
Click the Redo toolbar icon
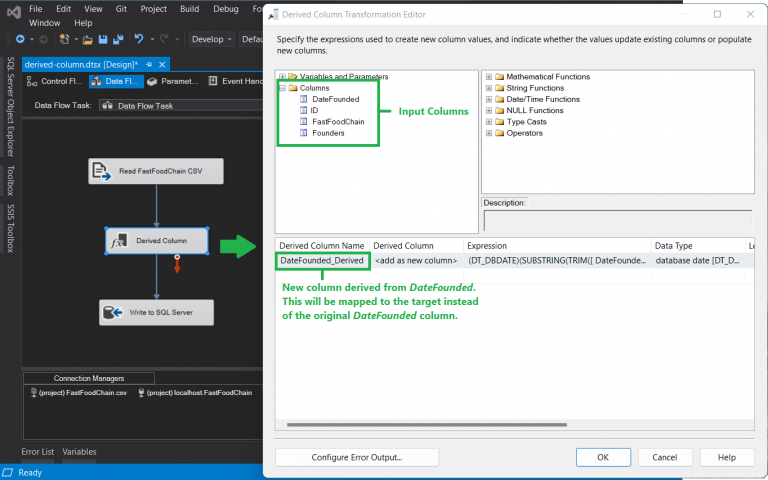[x=164, y=39]
